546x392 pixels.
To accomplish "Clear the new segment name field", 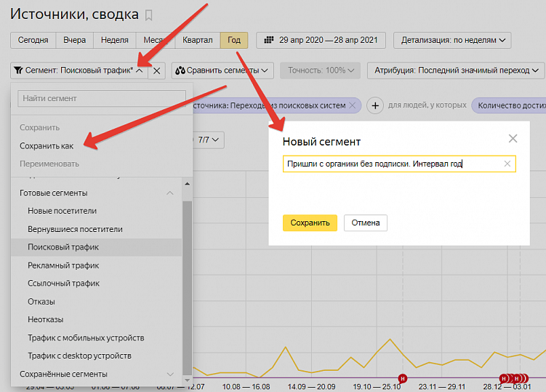I will (507, 164).
